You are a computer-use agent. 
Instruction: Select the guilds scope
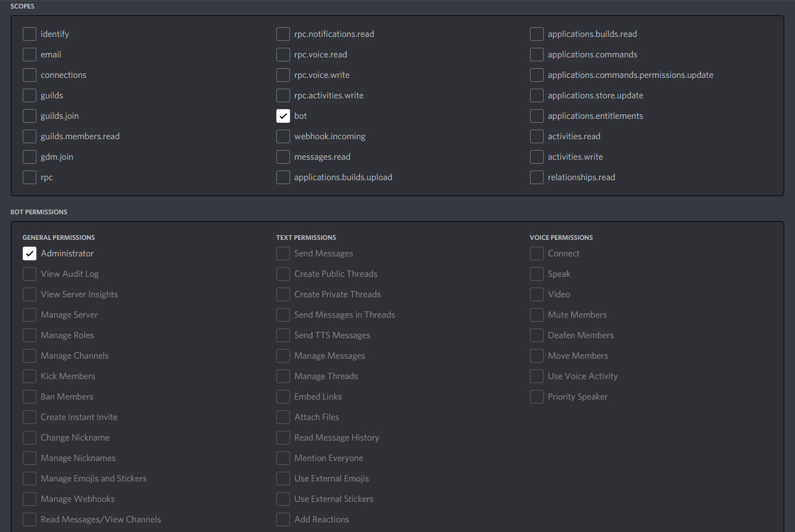(x=30, y=95)
